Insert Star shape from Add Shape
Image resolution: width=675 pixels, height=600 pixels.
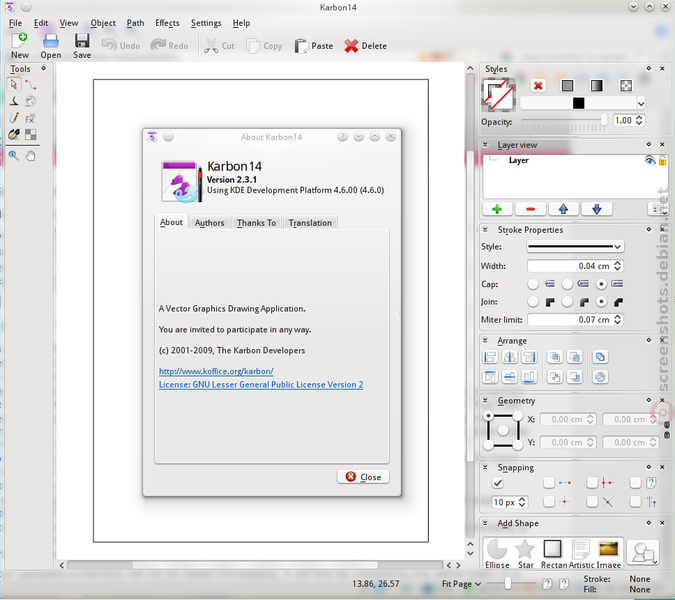pos(525,554)
